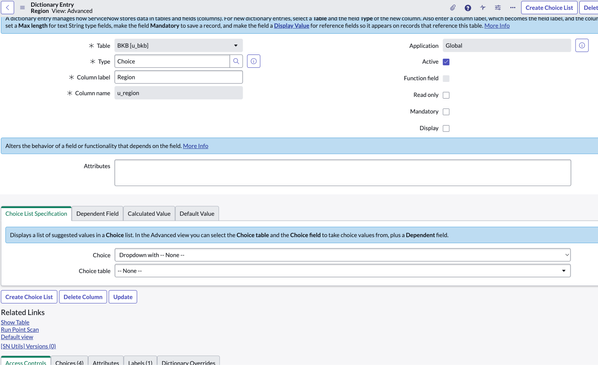Expand the Choice dropdown list
Image resolution: width=598 pixels, height=365 pixels.
coord(342,255)
